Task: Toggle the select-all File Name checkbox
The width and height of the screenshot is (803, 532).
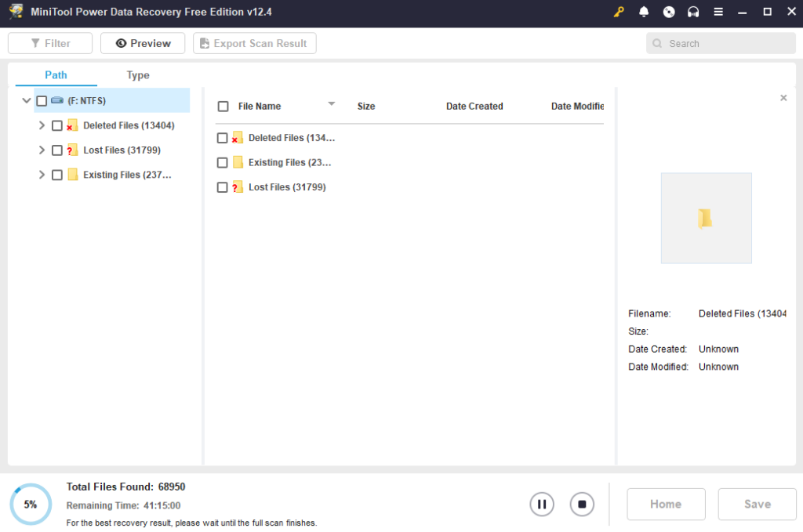Action: (223, 107)
